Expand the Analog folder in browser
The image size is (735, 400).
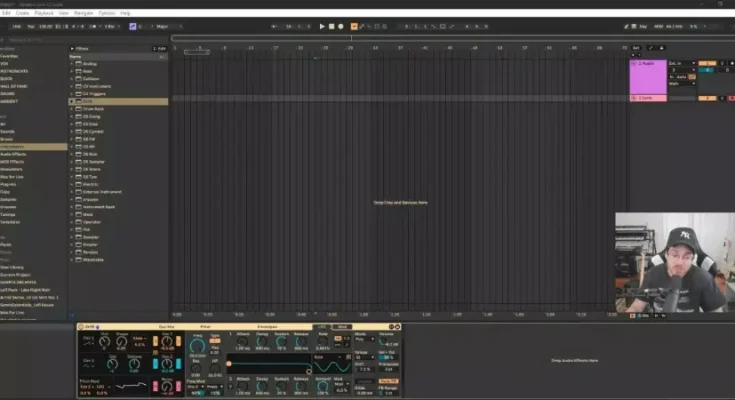[x=71, y=63]
